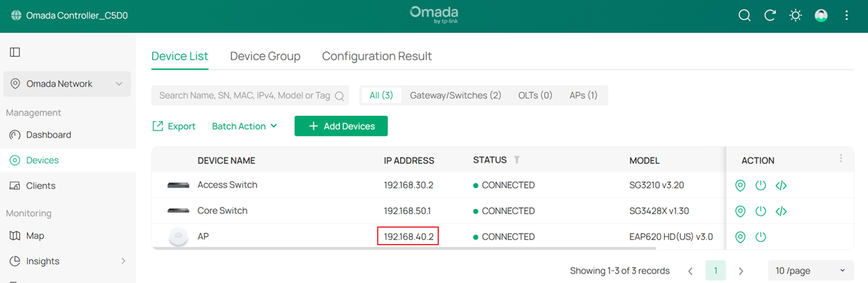The image size is (868, 283).
Task: Click IP address 192.168.40.2
Action: click(409, 237)
